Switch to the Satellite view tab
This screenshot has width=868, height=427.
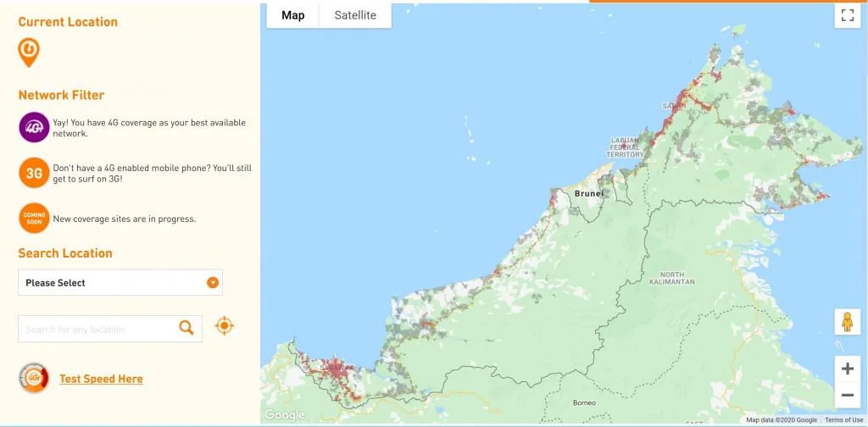pyautogui.click(x=355, y=15)
